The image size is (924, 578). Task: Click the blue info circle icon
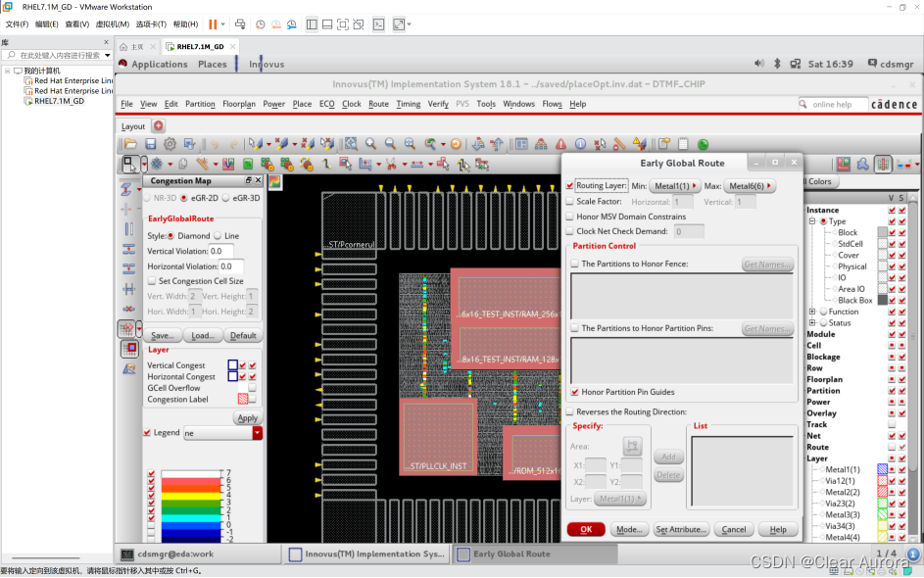[580, 144]
